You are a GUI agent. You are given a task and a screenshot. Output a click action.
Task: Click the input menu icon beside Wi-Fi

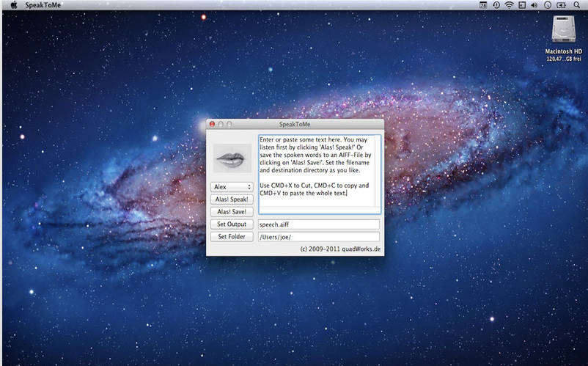521,5
